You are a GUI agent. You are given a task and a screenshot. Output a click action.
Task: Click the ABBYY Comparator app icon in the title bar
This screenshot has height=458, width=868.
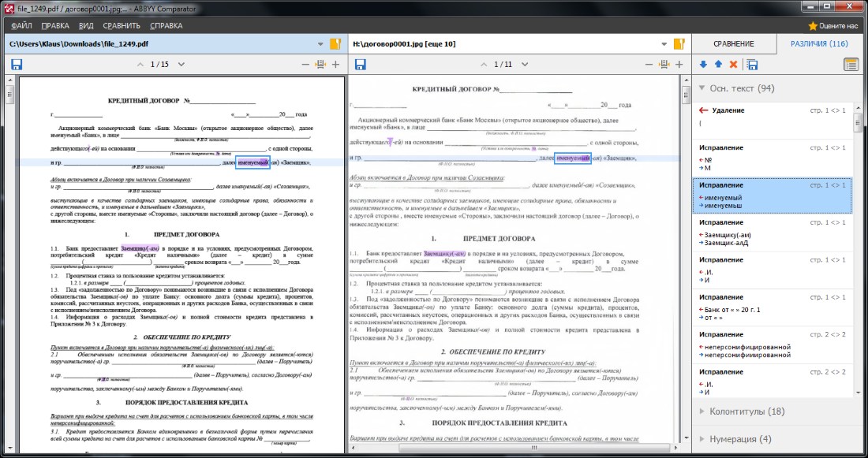[8, 8]
